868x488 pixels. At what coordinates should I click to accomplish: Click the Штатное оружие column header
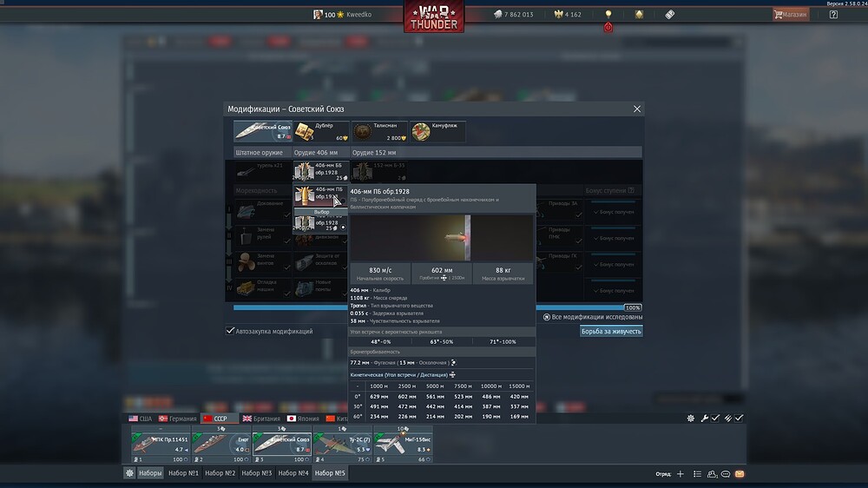259,152
